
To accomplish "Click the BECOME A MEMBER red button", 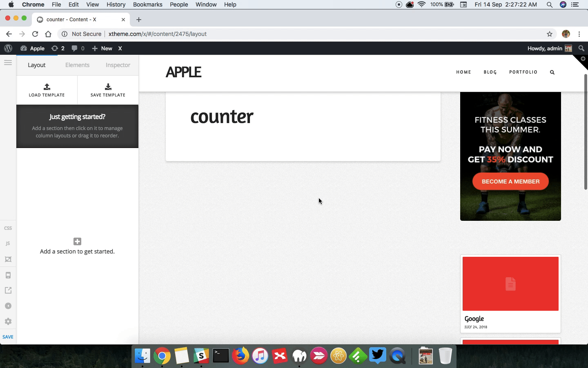I will (510, 182).
